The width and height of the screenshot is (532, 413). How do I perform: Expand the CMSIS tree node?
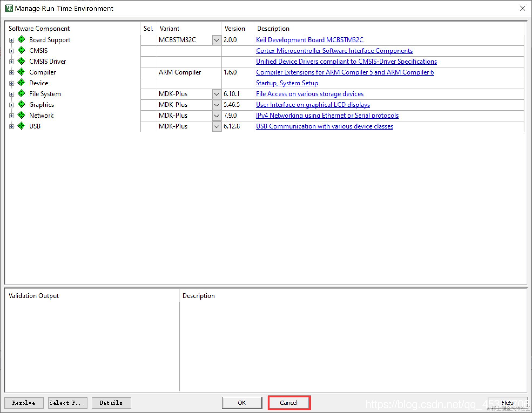pyautogui.click(x=12, y=51)
